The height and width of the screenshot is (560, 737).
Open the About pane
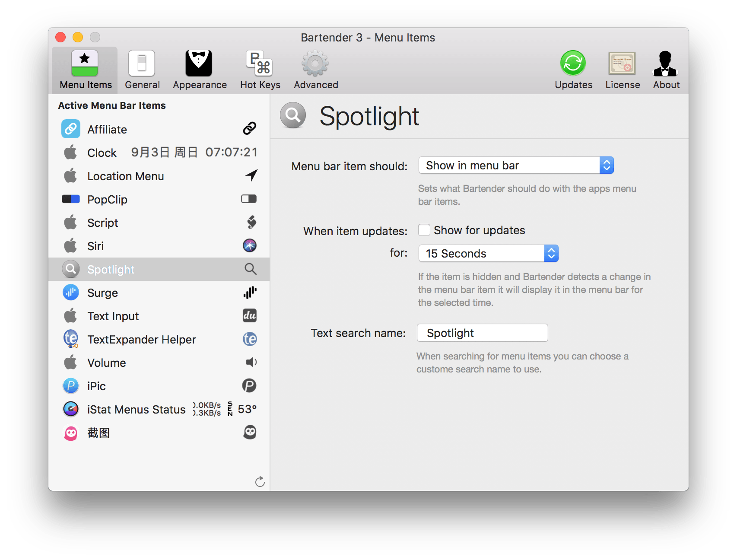(666, 70)
